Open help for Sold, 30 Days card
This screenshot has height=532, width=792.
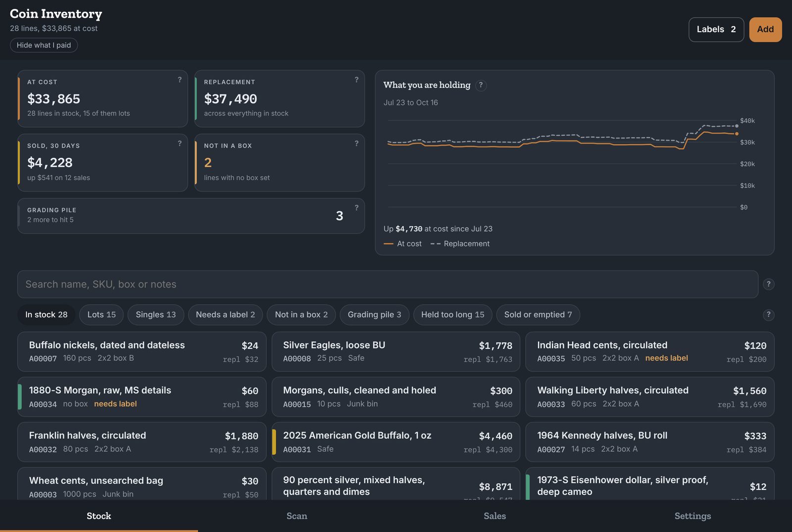180,144
